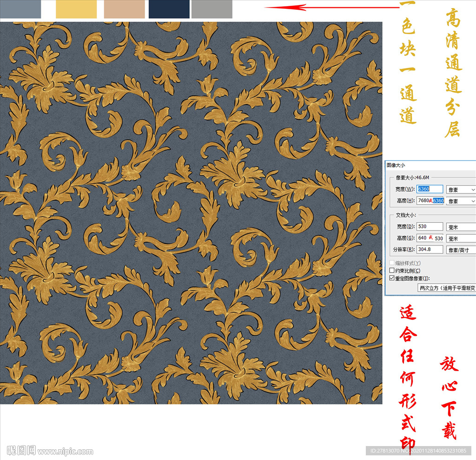Open the height unit dropdown 像素
The width and height of the screenshot is (476, 460).
coord(461,201)
